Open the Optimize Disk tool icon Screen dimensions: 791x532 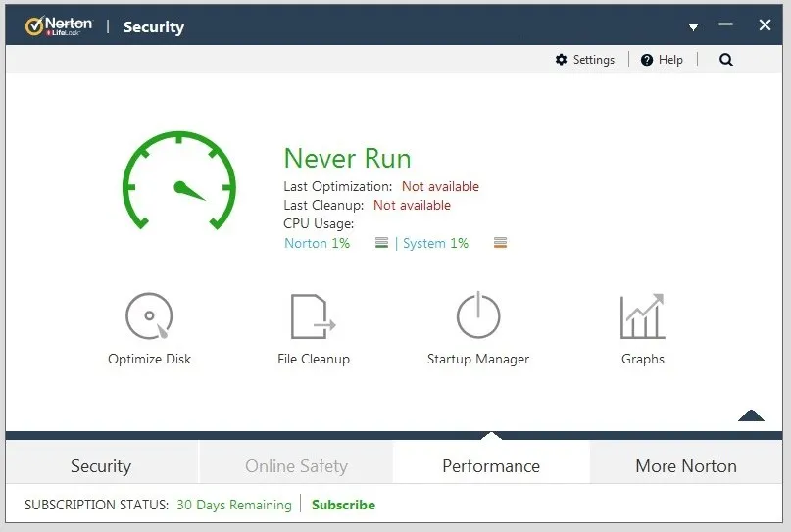click(149, 316)
